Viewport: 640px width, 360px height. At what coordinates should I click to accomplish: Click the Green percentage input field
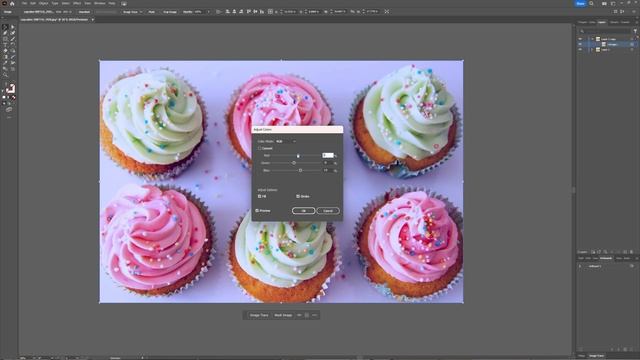coord(328,163)
